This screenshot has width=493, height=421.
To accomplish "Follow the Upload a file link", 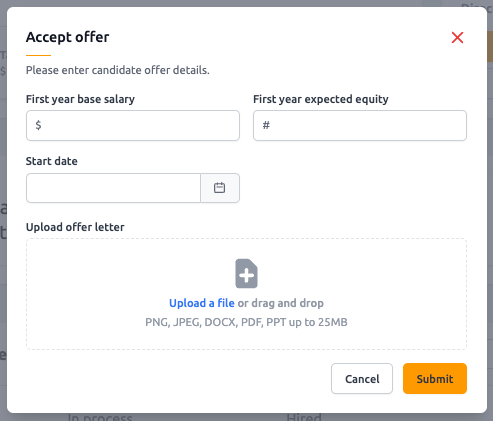I will (x=202, y=303).
